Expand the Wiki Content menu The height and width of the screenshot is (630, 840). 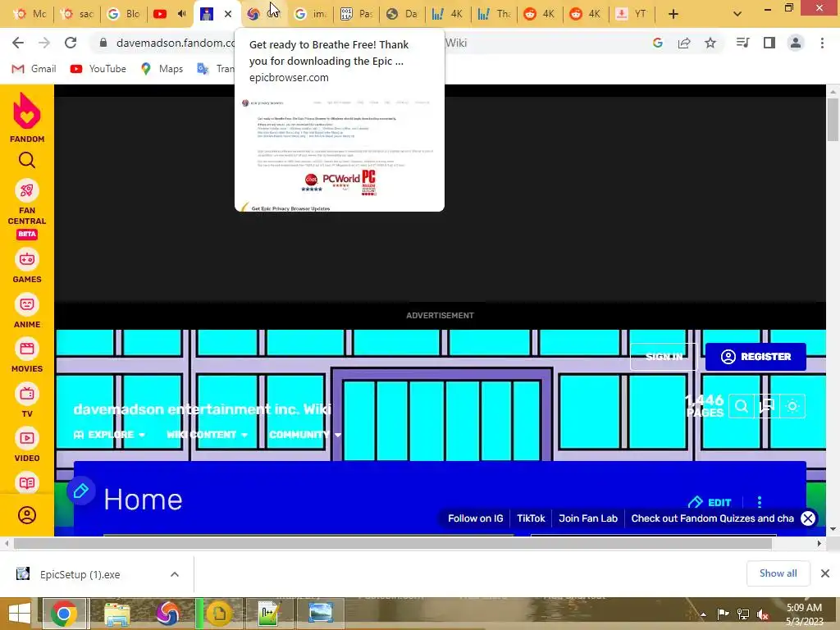pyautogui.click(x=207, y=435)
